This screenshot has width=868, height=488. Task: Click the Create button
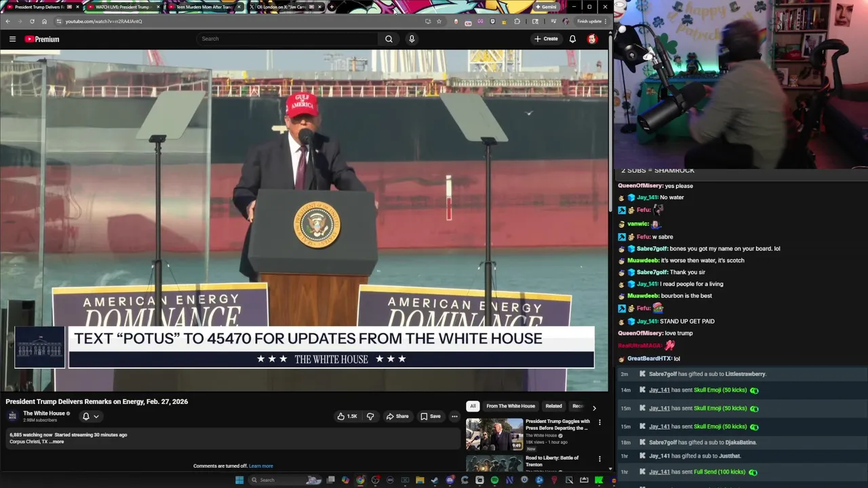[x=546, y=39]
